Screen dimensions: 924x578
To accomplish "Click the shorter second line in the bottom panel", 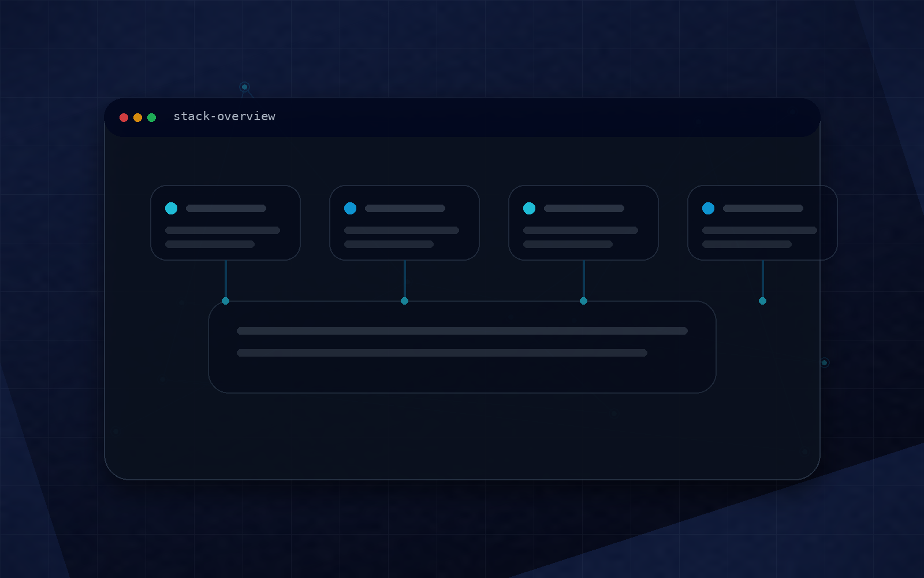I will coord(442,353).
